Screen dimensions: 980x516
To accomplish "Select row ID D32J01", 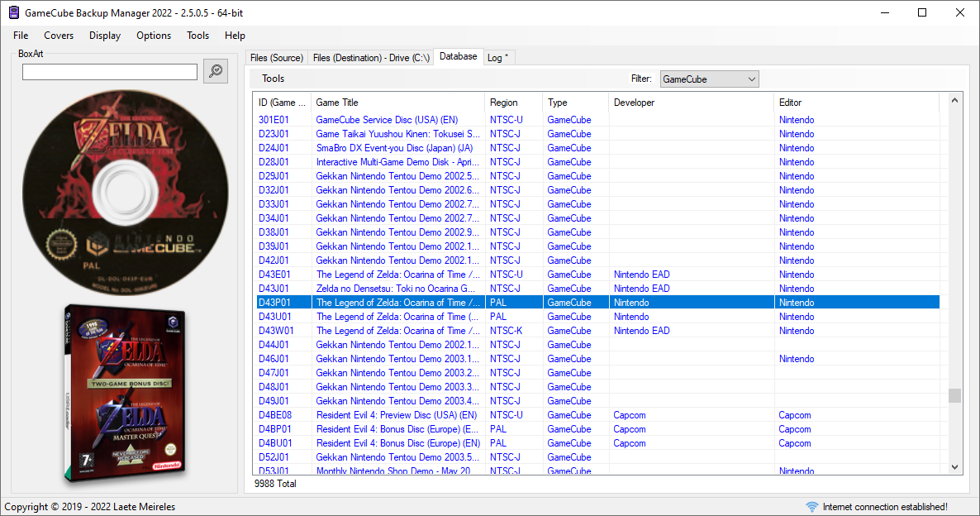I will click(x=274, y=190).
